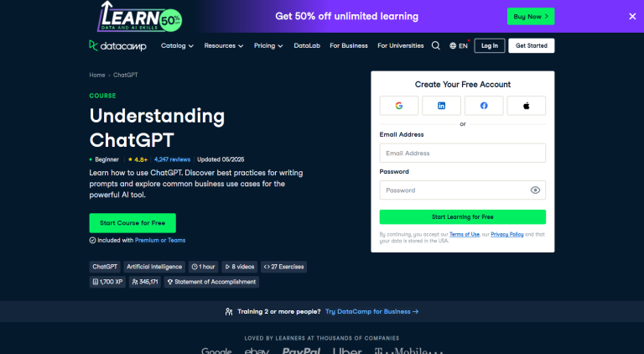Toggle password visibility eye icon
Viewport: 644px width, 354px height.
[535, 190]
